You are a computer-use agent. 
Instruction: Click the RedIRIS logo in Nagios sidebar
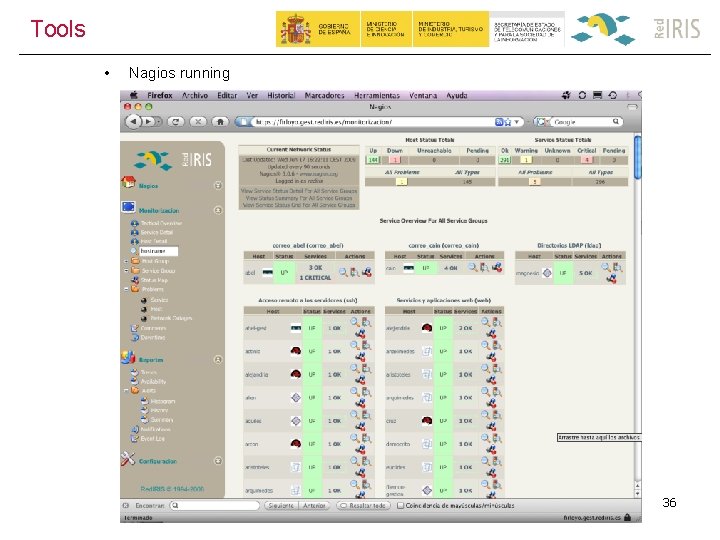[173, 159]
